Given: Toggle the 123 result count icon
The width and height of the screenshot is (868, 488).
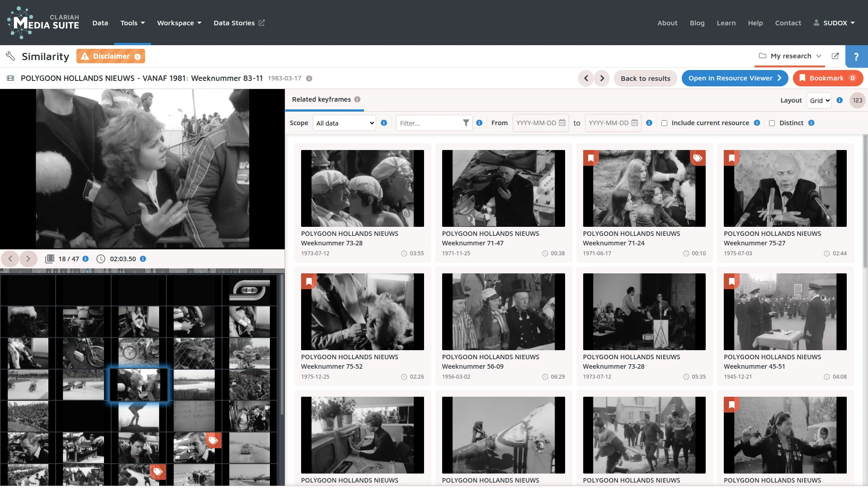Looking at the screenshot, I should (x=857, y=100).
